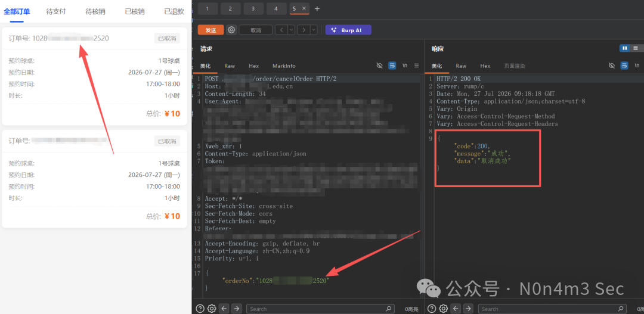Click 0高亮 highlight count under request

point(412,309)
